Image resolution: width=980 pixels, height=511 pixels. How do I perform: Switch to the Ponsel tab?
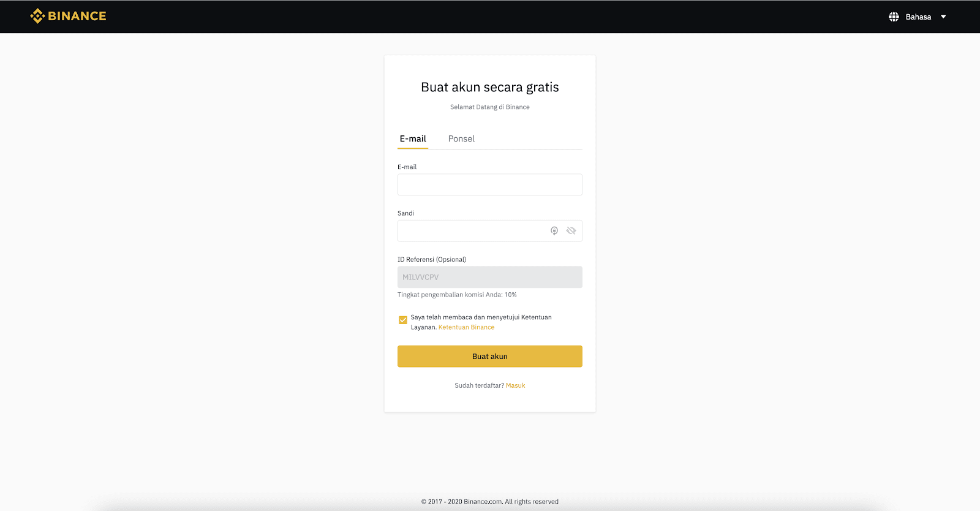pos(461,138)
